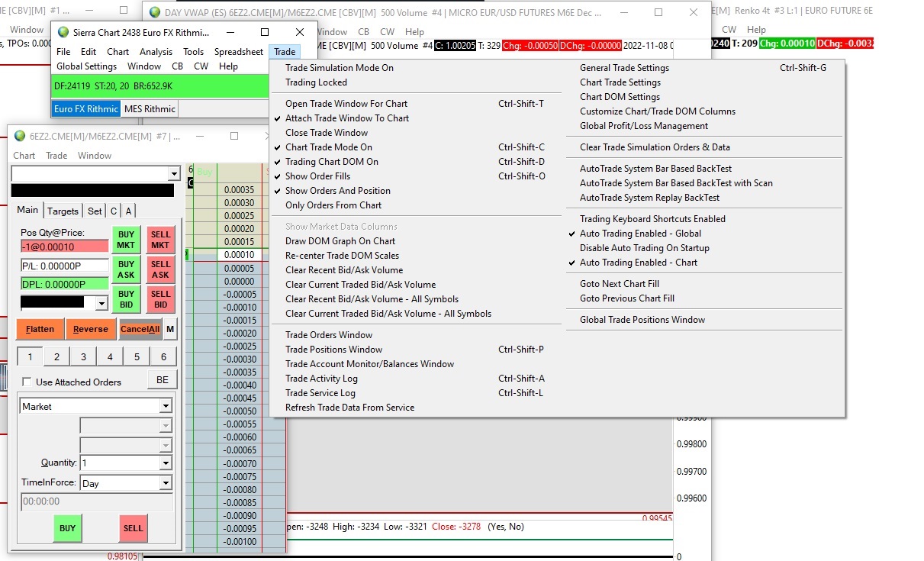Viewport: 924px width, 561px height.
Task: Expand the Market order type dropdown
Action: [166, 406]
